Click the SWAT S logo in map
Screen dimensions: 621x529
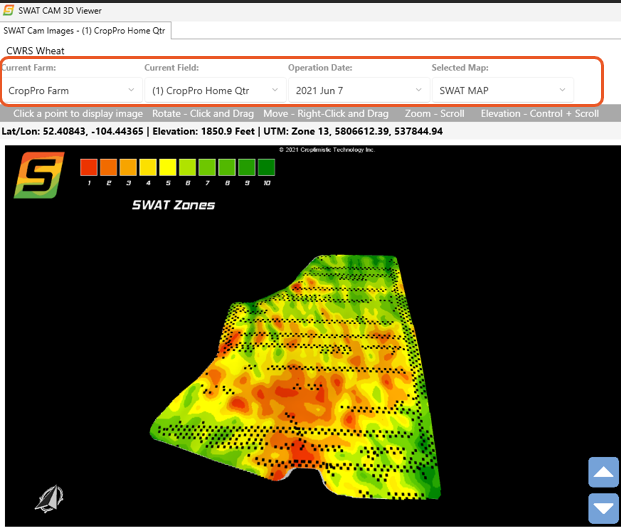pos(39,175)
